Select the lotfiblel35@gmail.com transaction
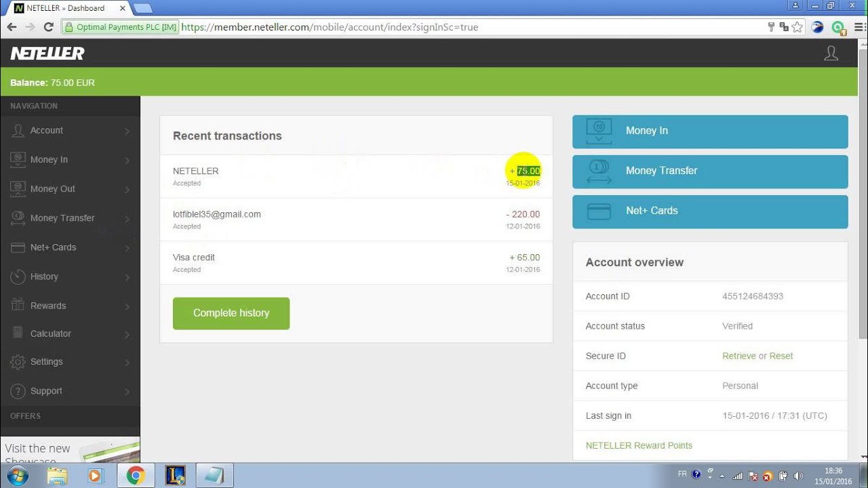The height and width of the screenshot is (488, 868). pos(356,220)
